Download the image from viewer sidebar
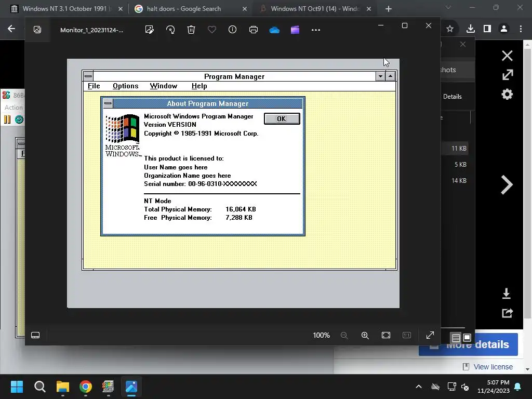Screen dimensions: 532x399 tap(507, 294)
